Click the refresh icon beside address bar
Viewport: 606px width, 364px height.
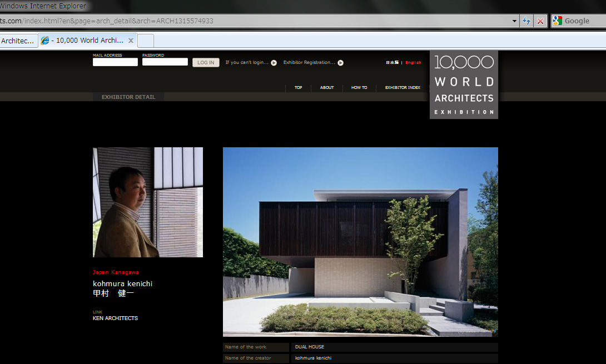click(x=526, y=21)
